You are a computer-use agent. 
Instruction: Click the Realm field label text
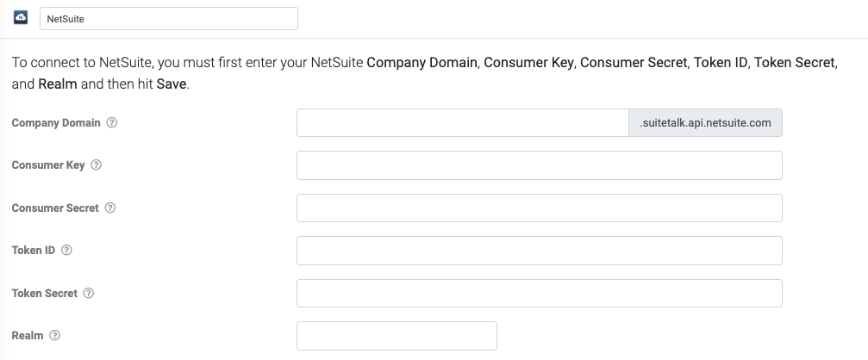pyautogui.click(x=28, y=336)
